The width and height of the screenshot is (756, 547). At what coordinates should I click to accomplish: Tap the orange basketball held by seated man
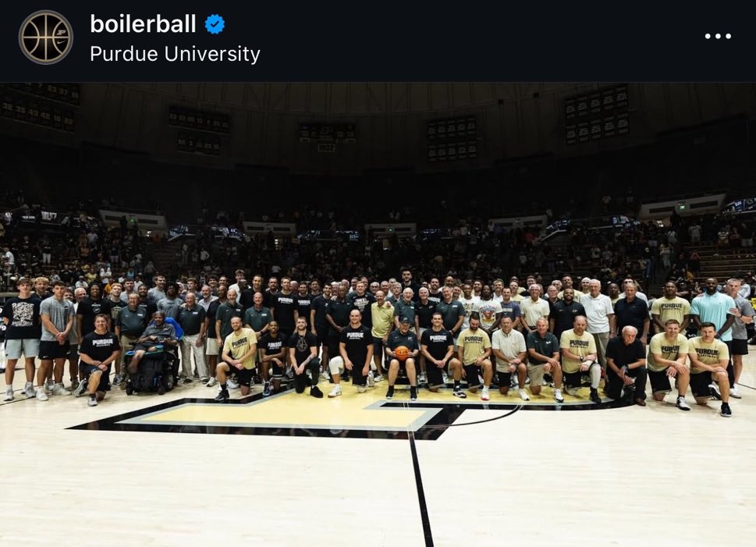(x=402, y=353)
